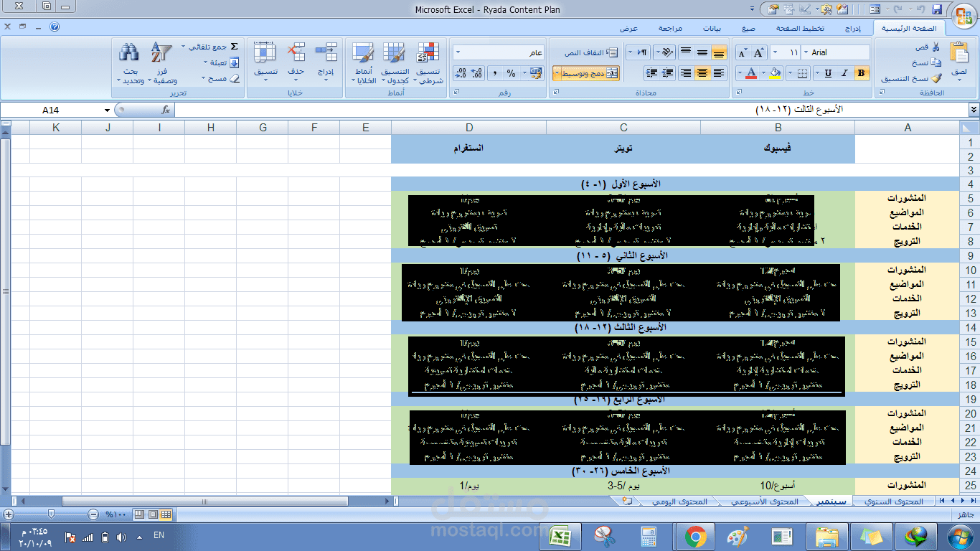Click Find and Select (بحث وتحديد) binoculars
980x551 pixels.
coord(130,64)
